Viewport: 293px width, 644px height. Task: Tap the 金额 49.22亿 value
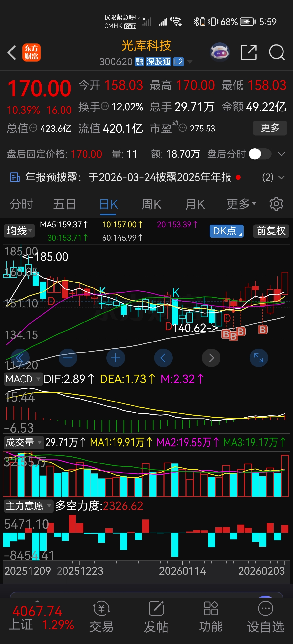pos(254,107)
